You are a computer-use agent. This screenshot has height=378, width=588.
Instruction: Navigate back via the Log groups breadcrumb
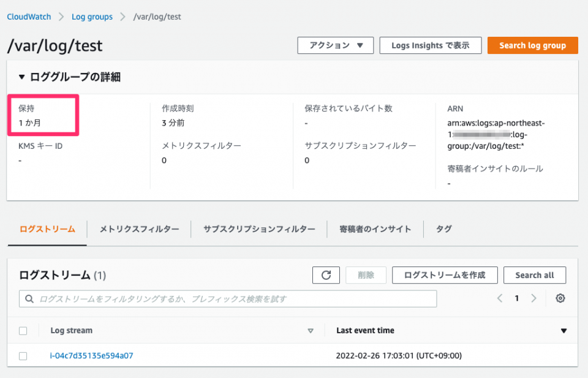tap(92, 17)
